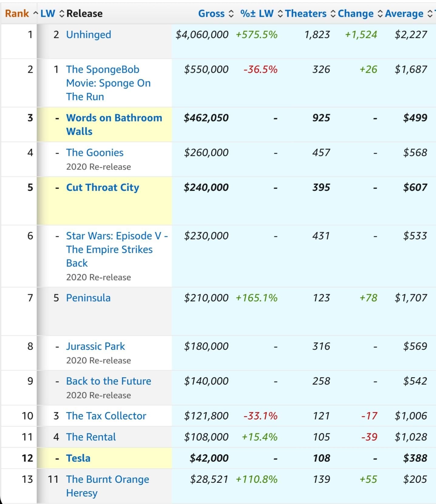Select the Rank header cell

point(17,13)
